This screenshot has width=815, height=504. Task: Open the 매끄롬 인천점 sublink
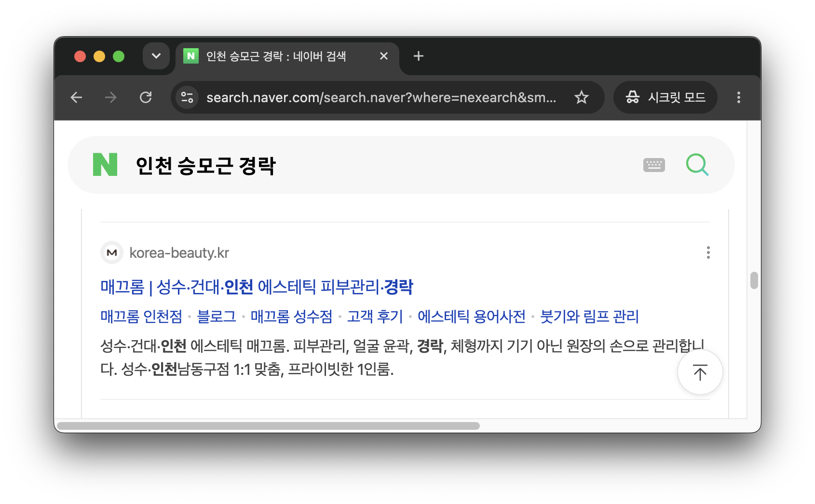(x=141, y=317)
